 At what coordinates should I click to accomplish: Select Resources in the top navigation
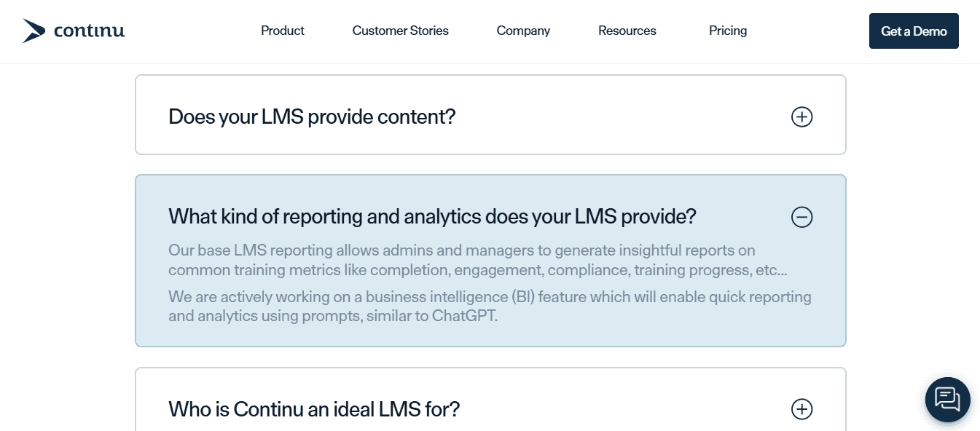pyautogui.click(x=627, y=31)
